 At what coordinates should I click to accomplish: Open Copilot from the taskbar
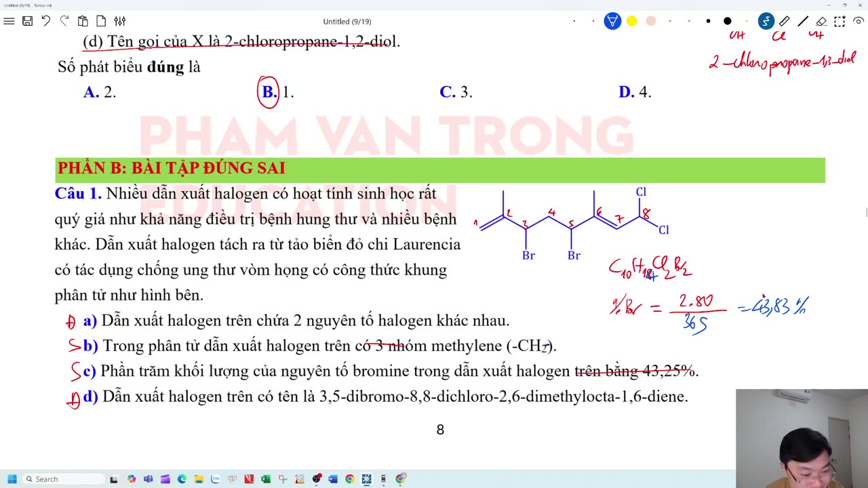tap(132, 479)
